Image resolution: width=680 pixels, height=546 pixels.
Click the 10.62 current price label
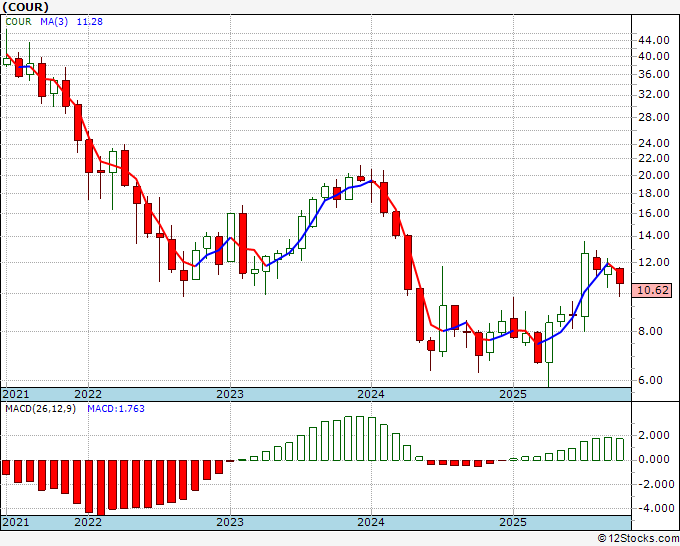[x=654, y=290]
